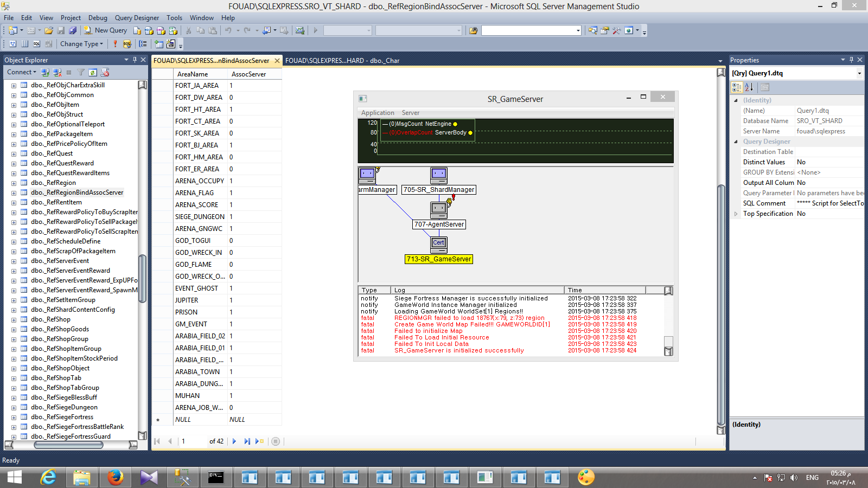Open Firefox from the Windows taskbar
Image resolution: width=868 pixels, height=488 pixels.
[x=115, y=477]
